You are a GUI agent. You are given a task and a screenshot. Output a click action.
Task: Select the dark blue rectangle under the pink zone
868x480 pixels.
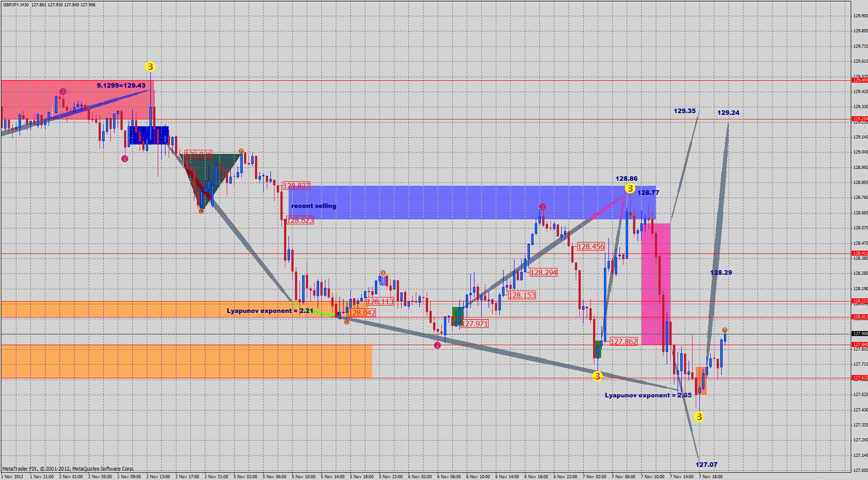coord(149,135)
